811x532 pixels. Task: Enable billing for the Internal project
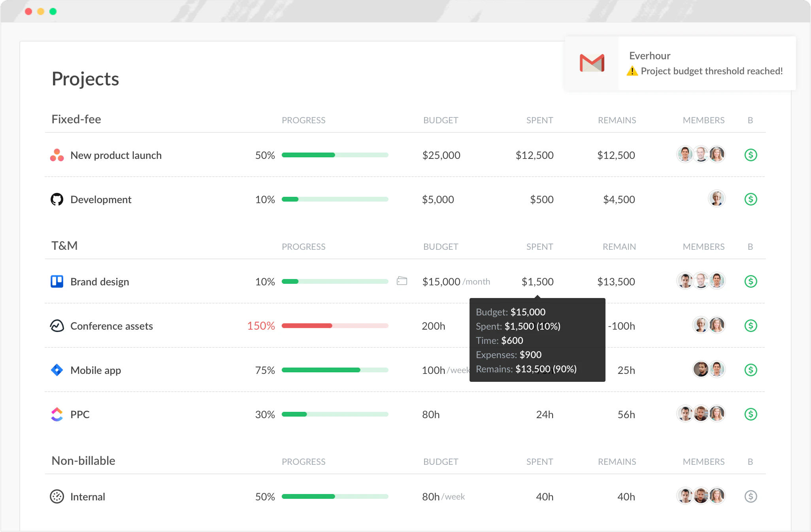(751, 496)
